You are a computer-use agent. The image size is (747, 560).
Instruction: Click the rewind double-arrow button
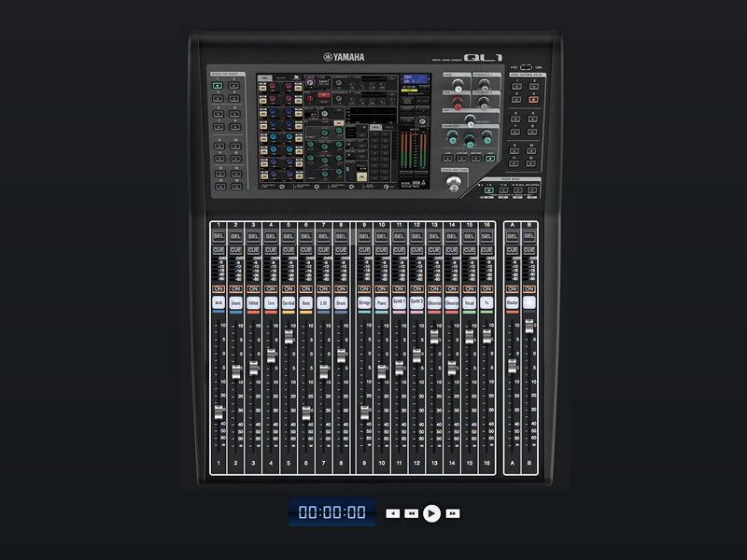point(411,513)
